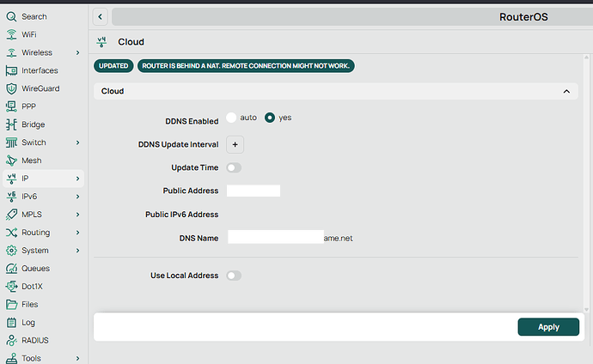593x364 pixels.
Task: Click the Apply button
Action: 548,327
